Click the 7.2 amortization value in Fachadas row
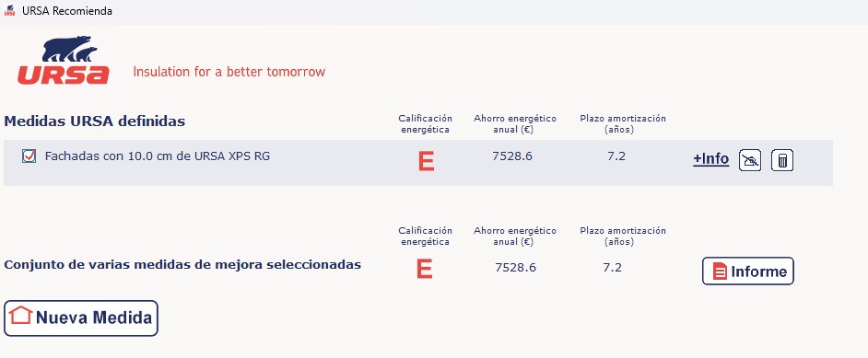This screenshot has height=358, width=868. [616, 156]
